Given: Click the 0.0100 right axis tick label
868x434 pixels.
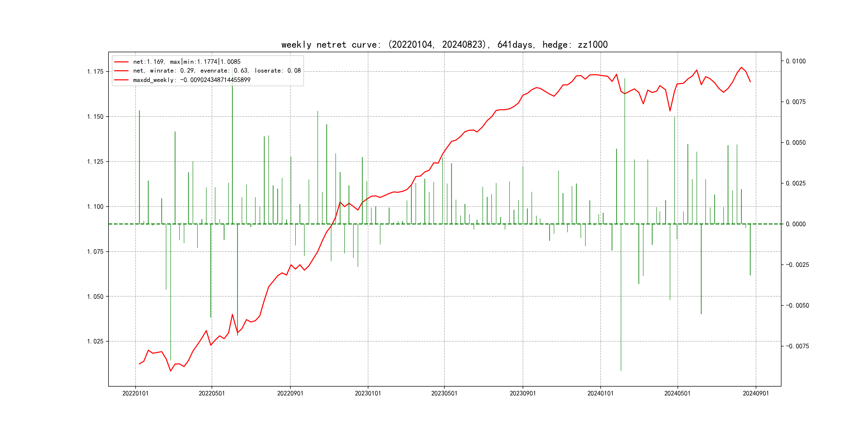Looking at the screenshot, I should pyautogui.click(x=796, y=61).
